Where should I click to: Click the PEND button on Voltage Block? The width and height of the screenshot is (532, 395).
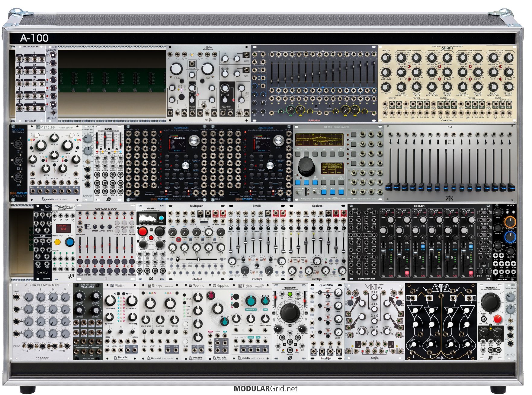pyautogui.click(x=124, y=270)
